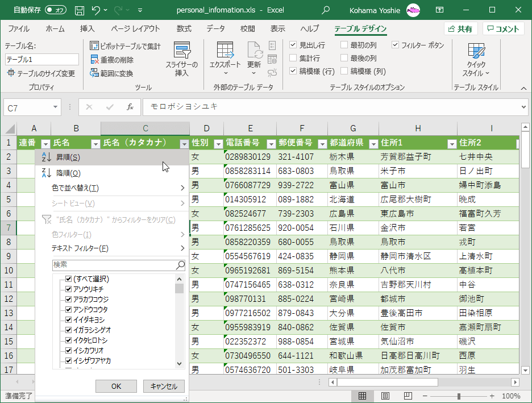The height and width of the screenshot is (403, 532).
Task: Open filter dropdown for 氏名 column
Action: (x=95, y=144)
